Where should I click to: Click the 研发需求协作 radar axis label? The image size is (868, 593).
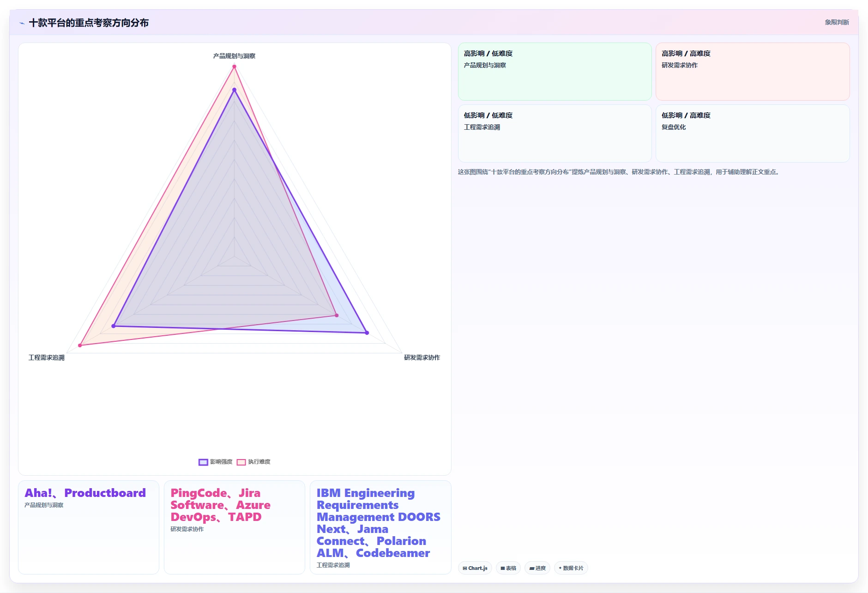[422, 357]
